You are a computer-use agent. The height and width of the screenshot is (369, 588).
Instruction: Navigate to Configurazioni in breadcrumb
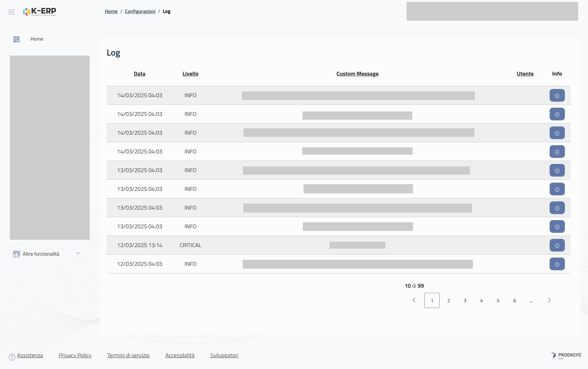[x=140, y=11]
